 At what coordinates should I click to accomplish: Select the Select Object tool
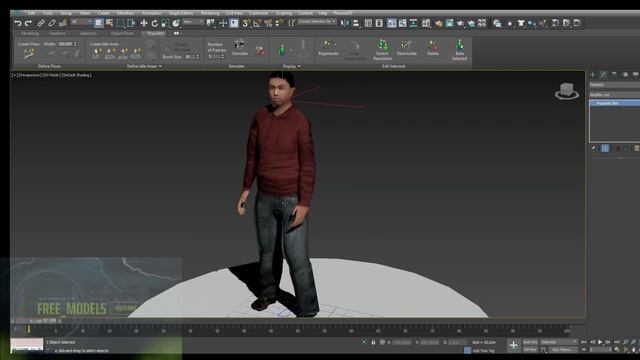tap(99, 23)
